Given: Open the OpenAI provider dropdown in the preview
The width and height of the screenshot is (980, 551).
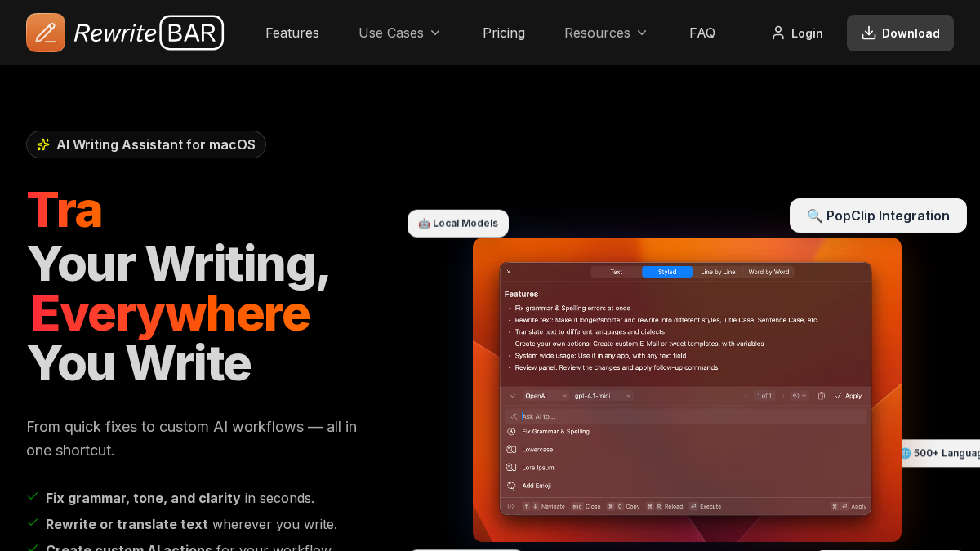Looking at the screenshot, I should tap(546, 396).
